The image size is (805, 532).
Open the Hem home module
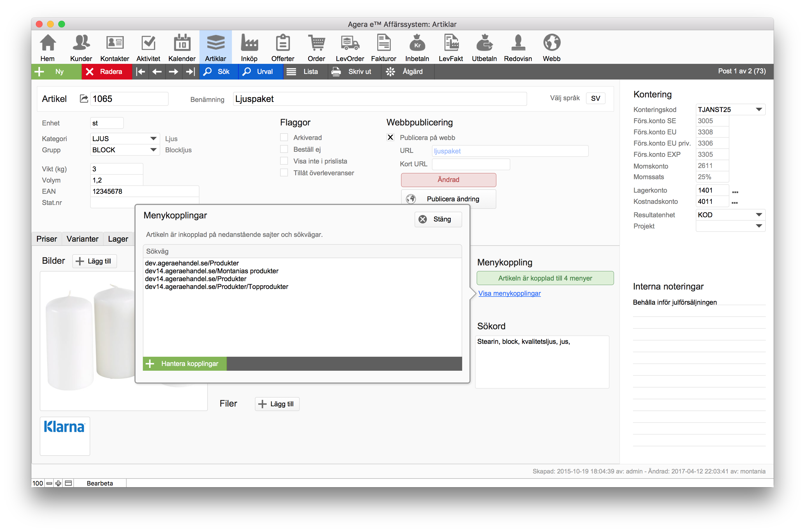pyautogui.click(x=48, y=48)
